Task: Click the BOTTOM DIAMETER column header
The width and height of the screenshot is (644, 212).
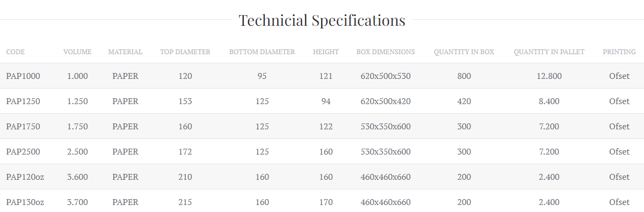Action: (x=262, y=52)
